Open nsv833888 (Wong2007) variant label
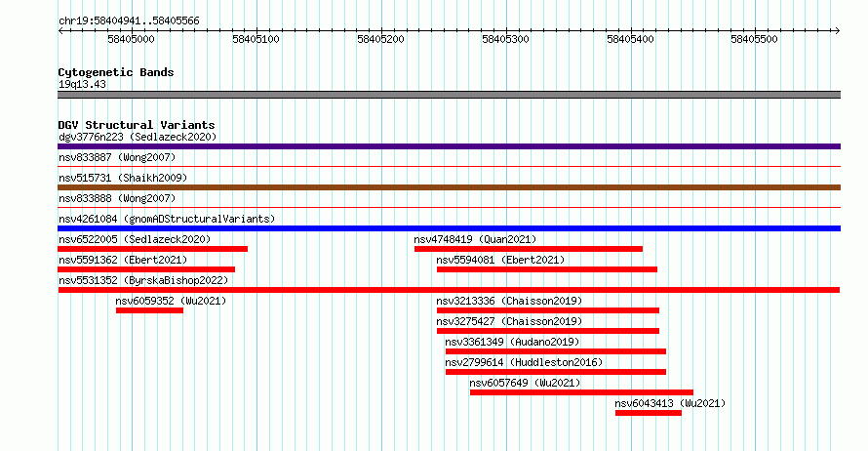 117,198
